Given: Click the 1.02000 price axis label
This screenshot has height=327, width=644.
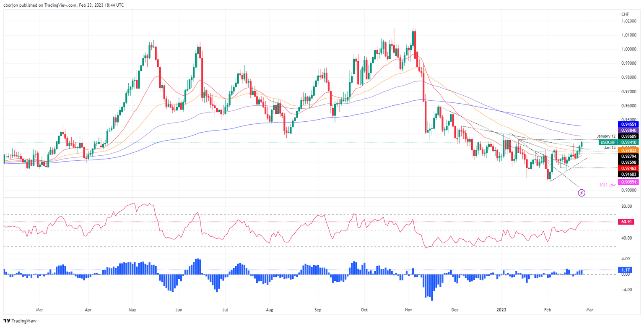Looking at the screenshot, I should coord(630,21).
